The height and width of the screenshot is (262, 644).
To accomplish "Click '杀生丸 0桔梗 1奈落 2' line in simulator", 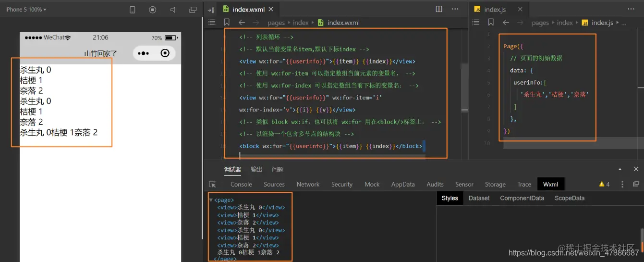I will 59,132.
